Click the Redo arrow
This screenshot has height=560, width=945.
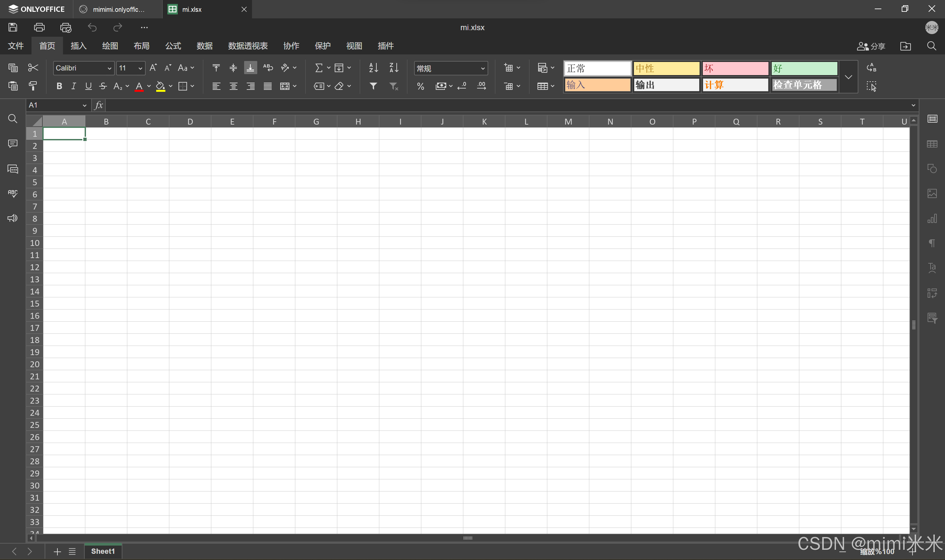pos(118,27)
